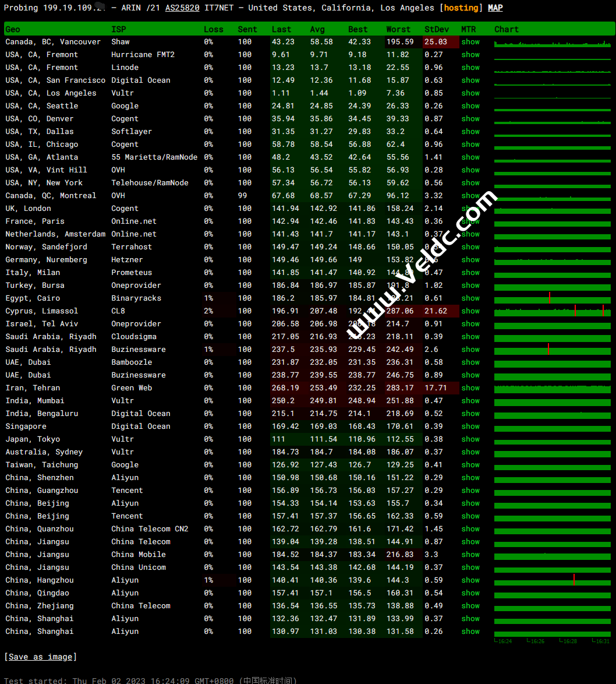Viewport: 616px width, 684px height.
Task: Show MTR for Canada, BC, Vancouver Shaw
Action: [470, 42]
